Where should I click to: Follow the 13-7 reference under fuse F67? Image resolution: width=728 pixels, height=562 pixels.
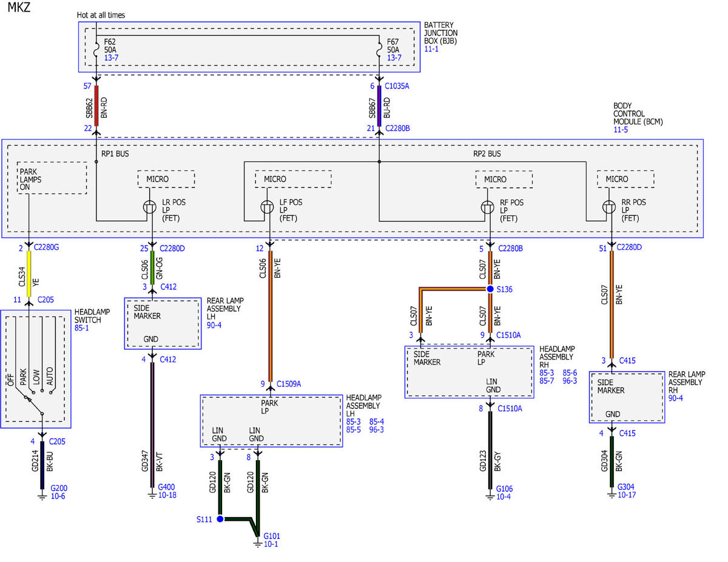coord(394,58)
